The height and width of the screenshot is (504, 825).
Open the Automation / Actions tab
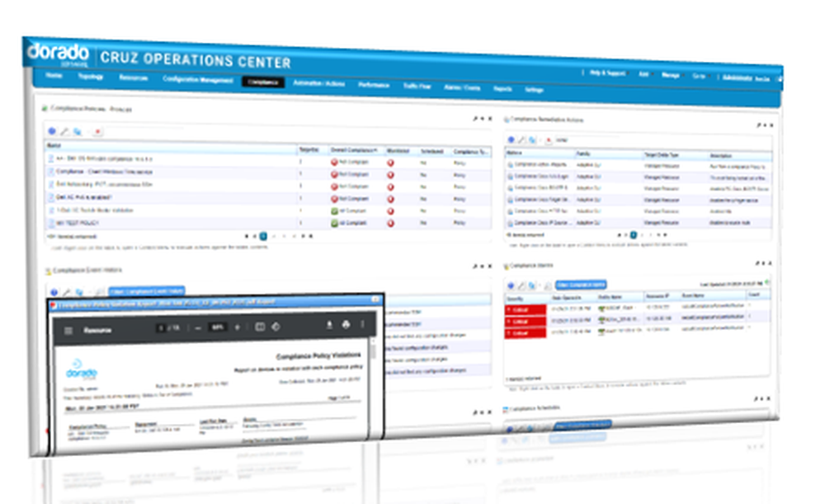pyautogui.click(x=318, y=83)
